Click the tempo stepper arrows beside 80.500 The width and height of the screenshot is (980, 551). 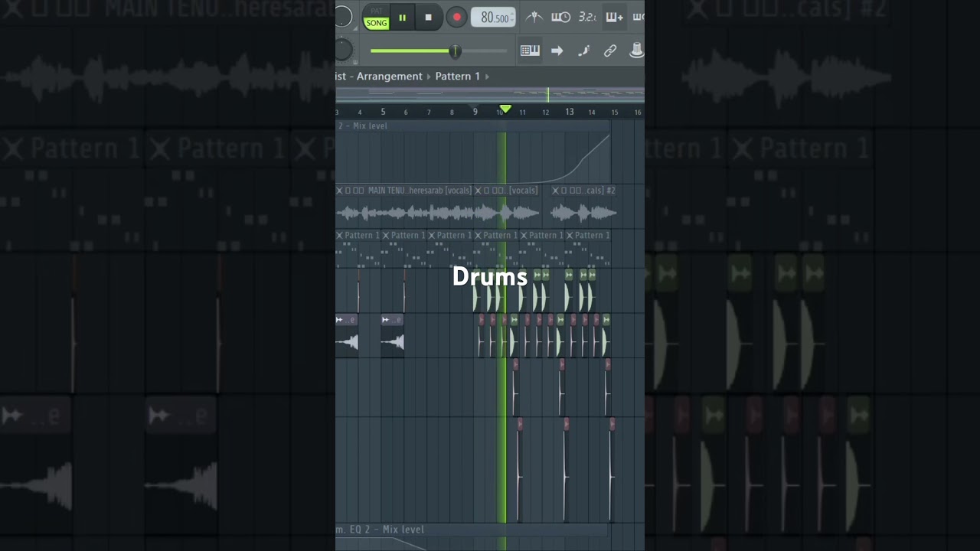[x=511, y=18]
